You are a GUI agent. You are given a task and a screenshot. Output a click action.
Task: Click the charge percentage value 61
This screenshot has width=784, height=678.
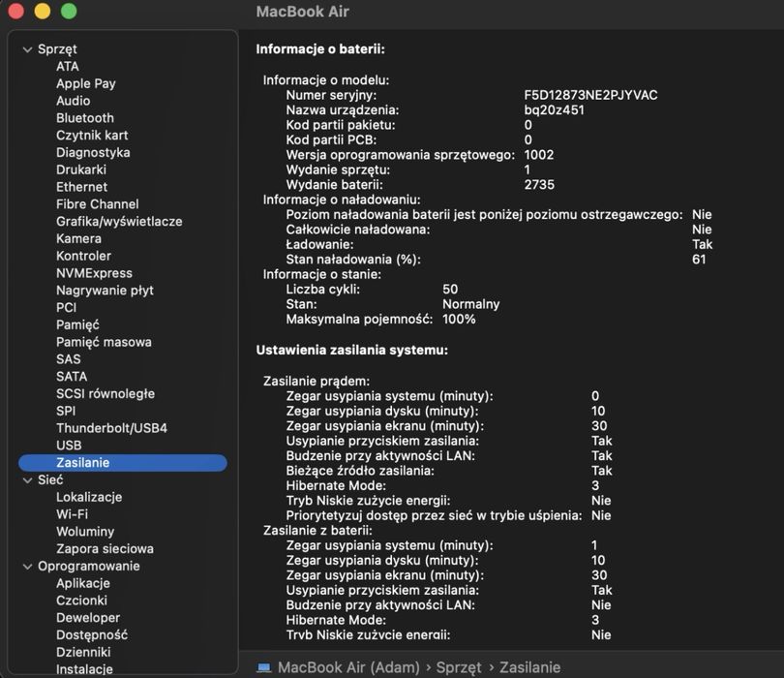[x=699, y=260]
